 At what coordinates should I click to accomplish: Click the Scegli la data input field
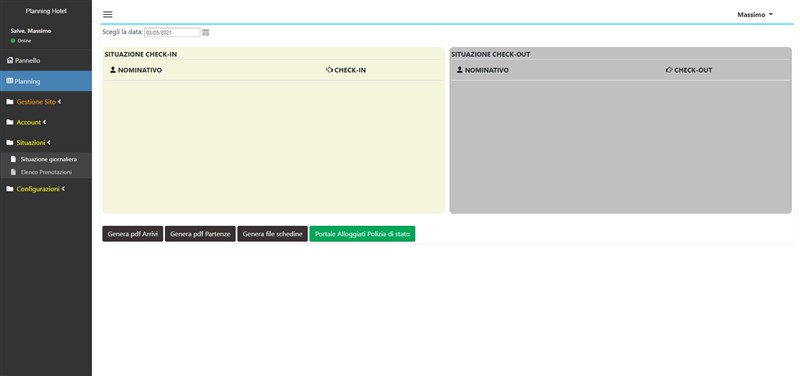pos(172,33)
